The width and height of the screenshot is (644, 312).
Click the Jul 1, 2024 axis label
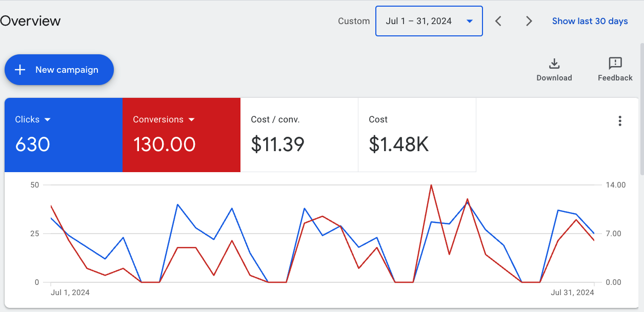[70, 293]
